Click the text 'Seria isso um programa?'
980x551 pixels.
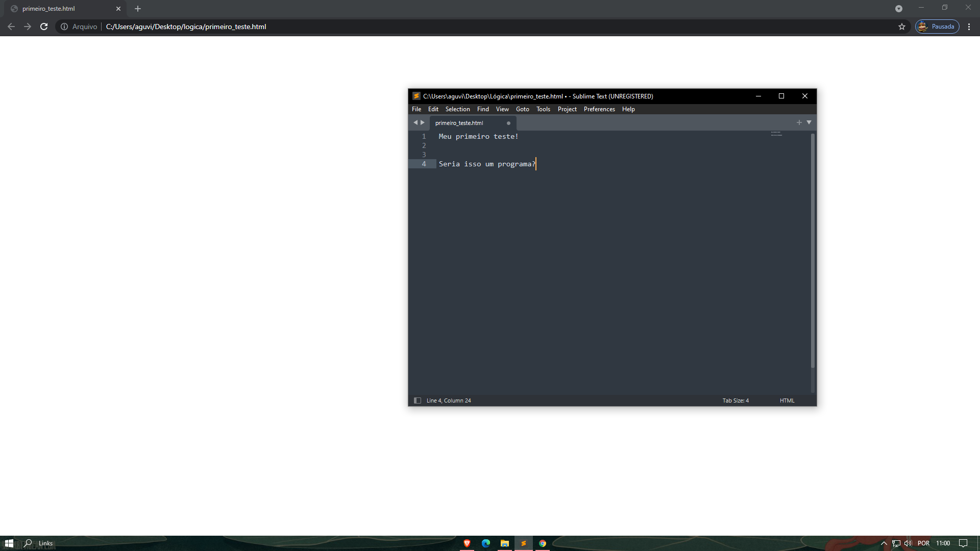coord(487,164)
